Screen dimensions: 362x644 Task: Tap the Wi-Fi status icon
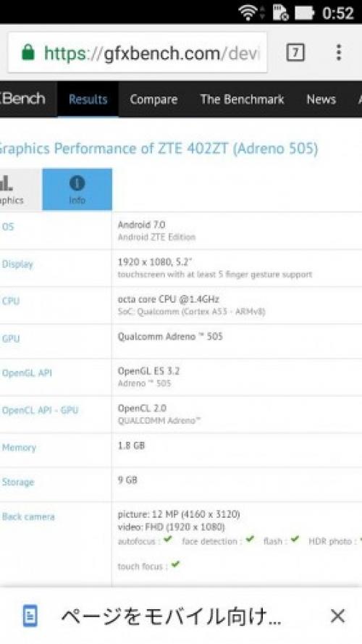248,13
